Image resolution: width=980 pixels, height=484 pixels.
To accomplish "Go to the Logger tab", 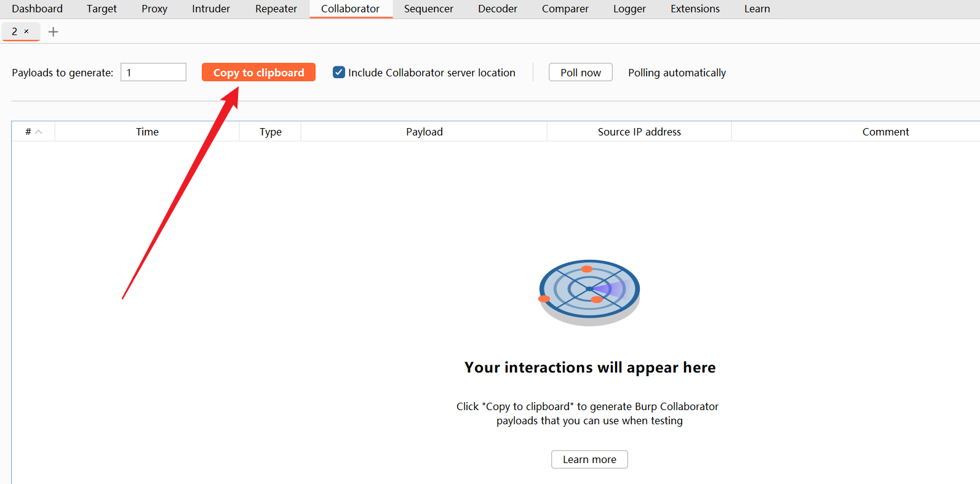I will [x=629, y=9].
